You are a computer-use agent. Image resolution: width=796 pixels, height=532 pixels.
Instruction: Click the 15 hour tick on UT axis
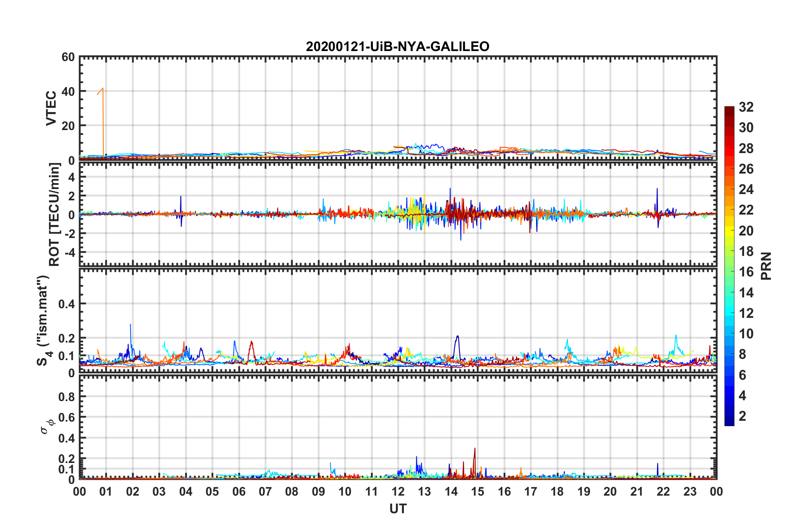coord(478,491)
